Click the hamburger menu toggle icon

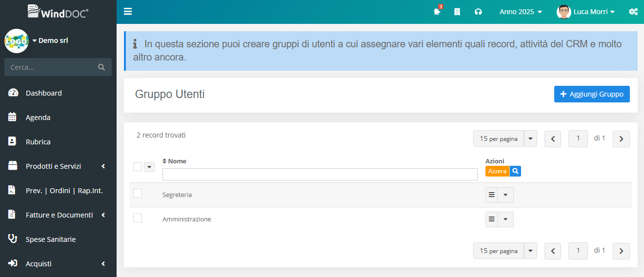pos(128,12)
